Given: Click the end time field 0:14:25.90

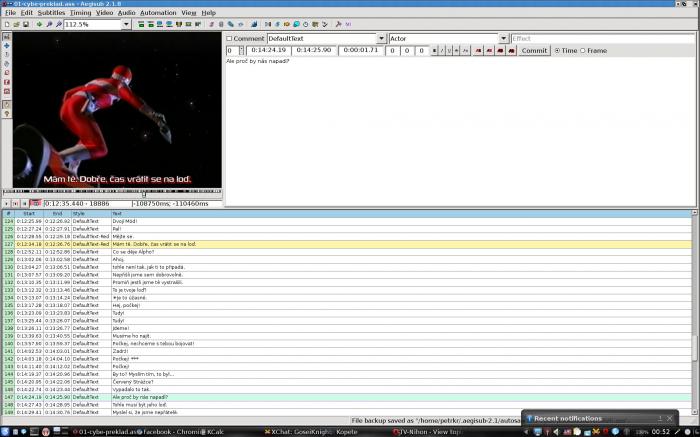Looking at the screenshot, I should coord(314,50).
